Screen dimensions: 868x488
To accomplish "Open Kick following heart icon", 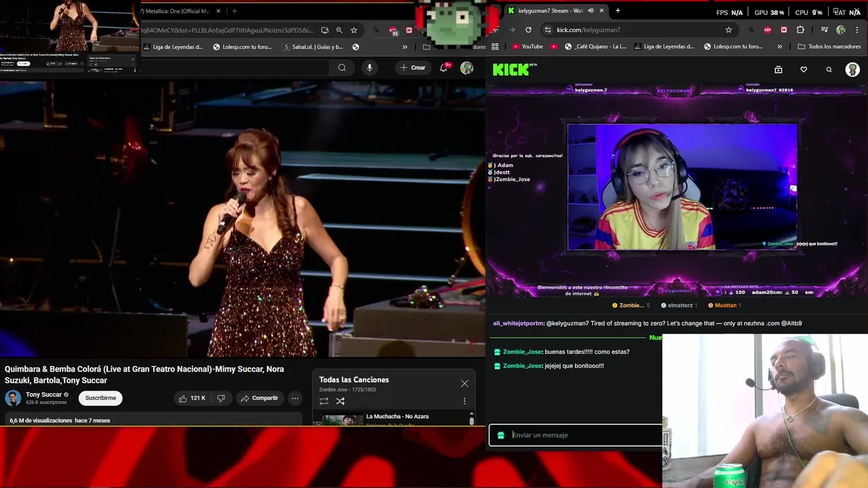I will pyautogui.click(x=804, y=69).
